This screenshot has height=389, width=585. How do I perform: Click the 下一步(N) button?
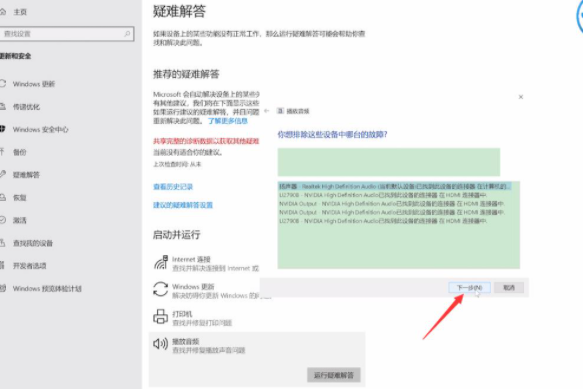pyautogui.click(x=469, y=288)
